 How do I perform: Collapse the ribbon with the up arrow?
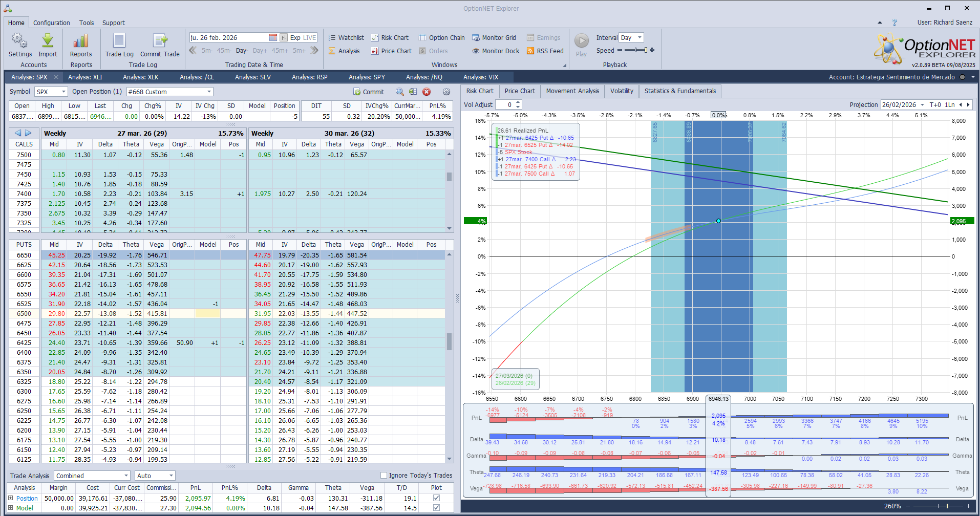880,23
